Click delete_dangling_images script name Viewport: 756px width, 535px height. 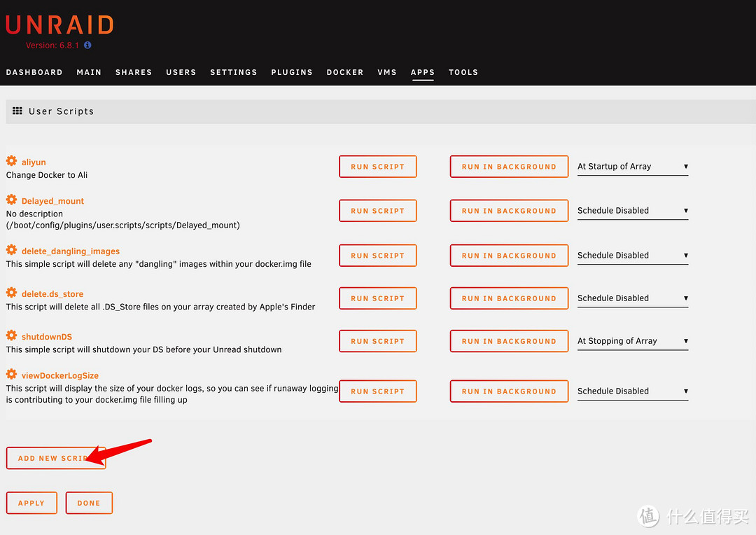point(71,251)
